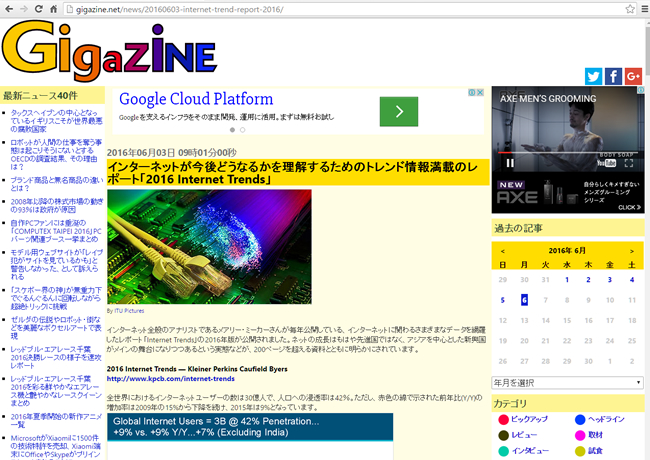The width and height of the screenshot is (650, 460).
Task: Pause the AXE video ad
Action: point(509,162)
